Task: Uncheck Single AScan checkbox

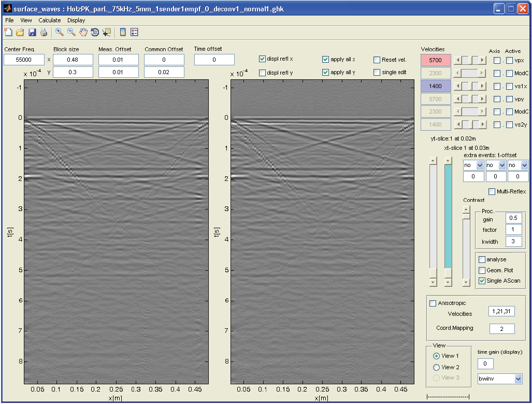Action: (x=482, y=281)
